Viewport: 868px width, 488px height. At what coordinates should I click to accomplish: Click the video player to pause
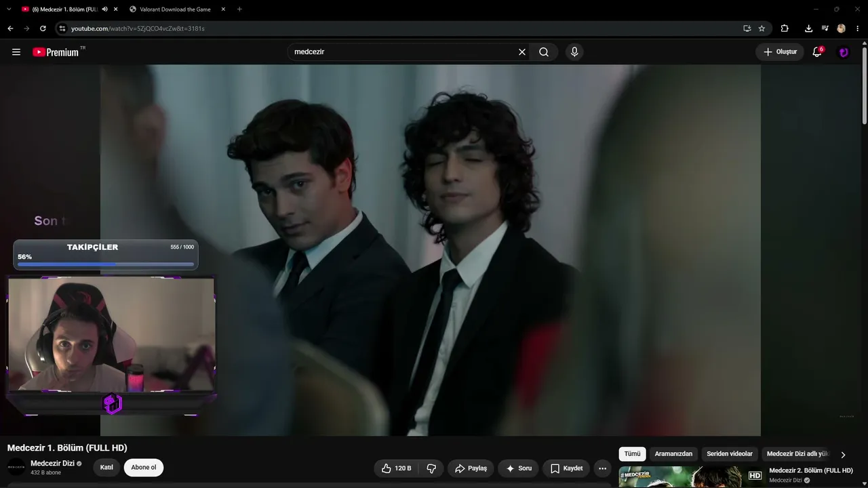click(x=431, y=250)
